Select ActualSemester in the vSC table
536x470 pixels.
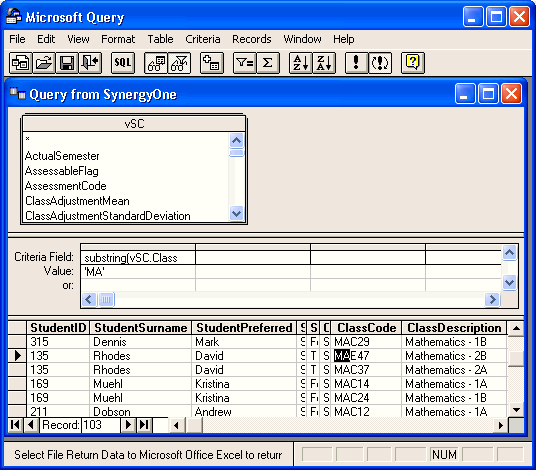(x=62, y=156)
